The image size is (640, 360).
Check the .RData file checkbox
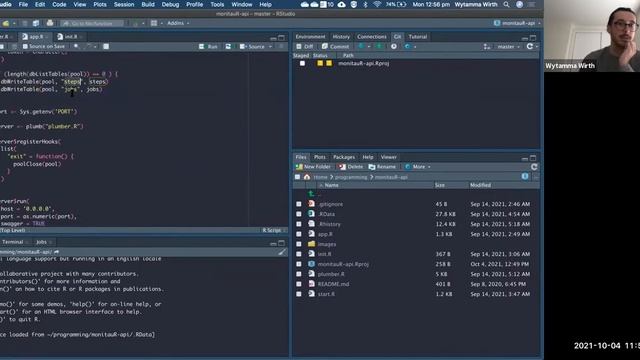(x=299, y=214)
